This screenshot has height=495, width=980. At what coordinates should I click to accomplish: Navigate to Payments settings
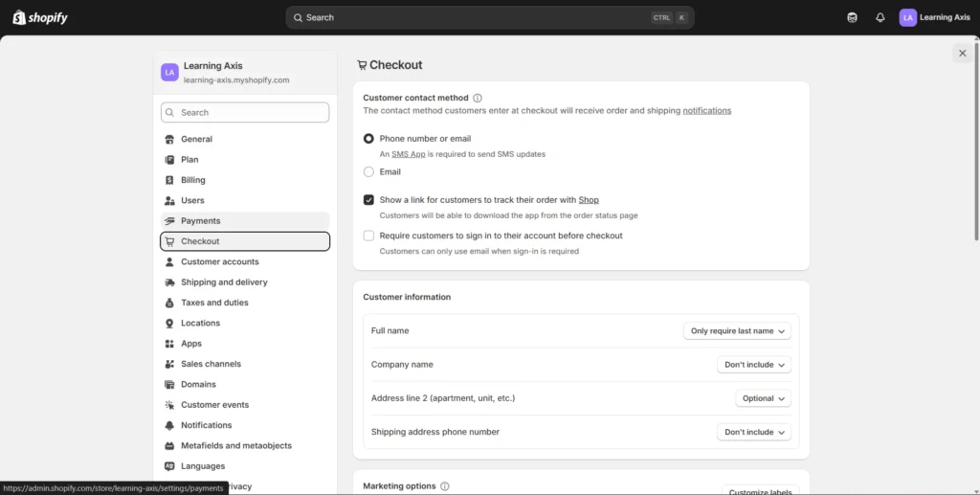(x=245, y=221)
